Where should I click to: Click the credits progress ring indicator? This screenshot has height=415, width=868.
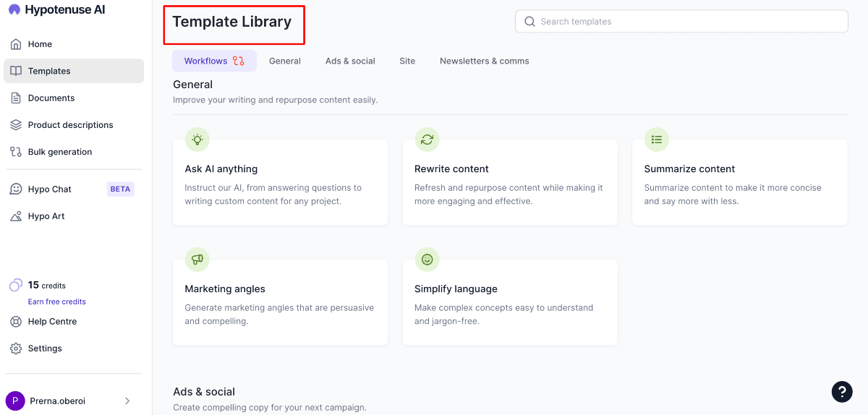coord(16,286)
